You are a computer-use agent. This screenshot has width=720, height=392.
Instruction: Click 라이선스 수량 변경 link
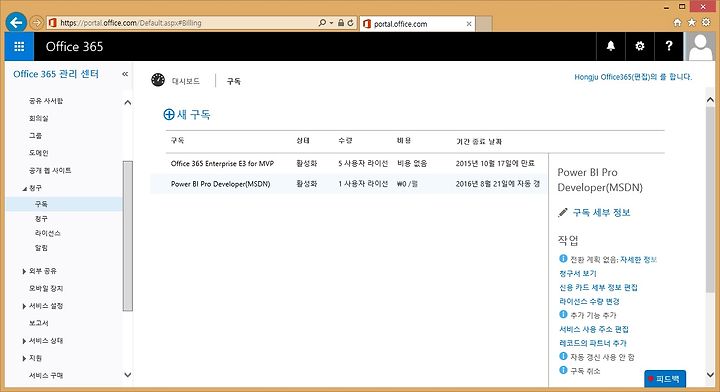tap(589, 302)
